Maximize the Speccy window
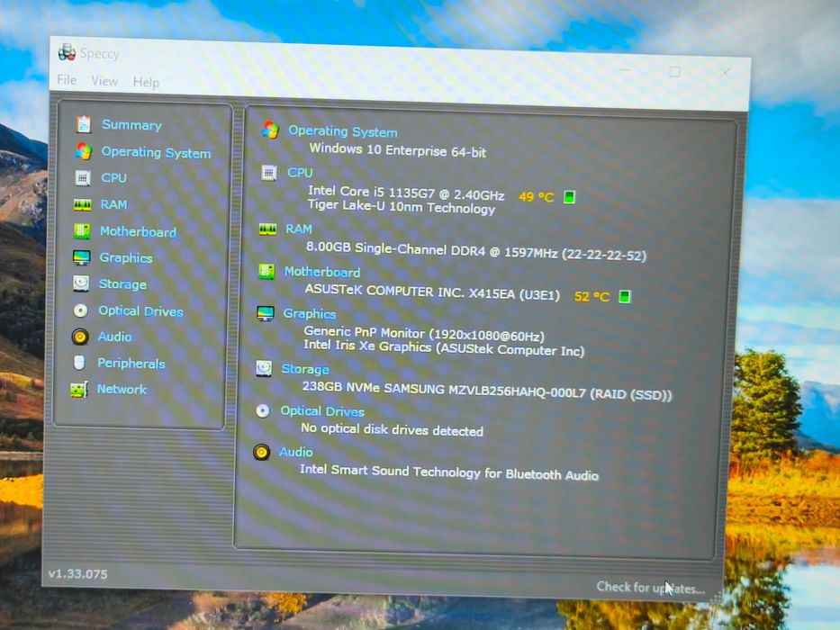This screenshot has width=840, height=630. tap(674, 72)
